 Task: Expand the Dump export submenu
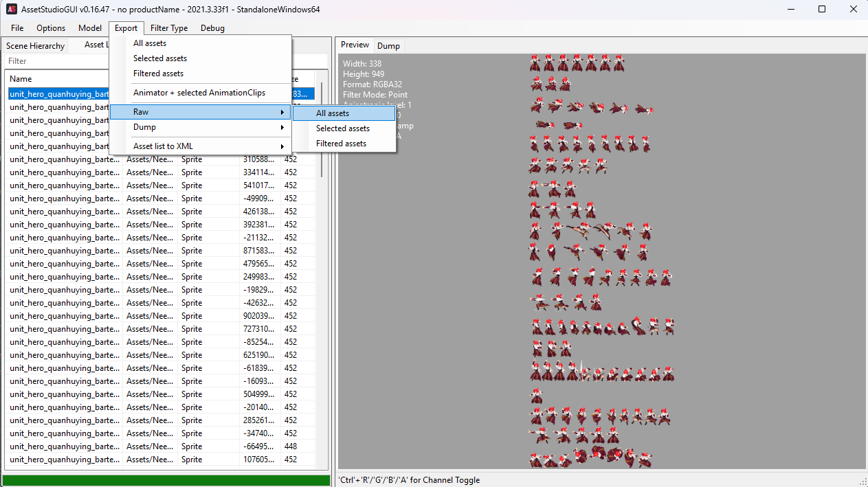coord(144,126)
